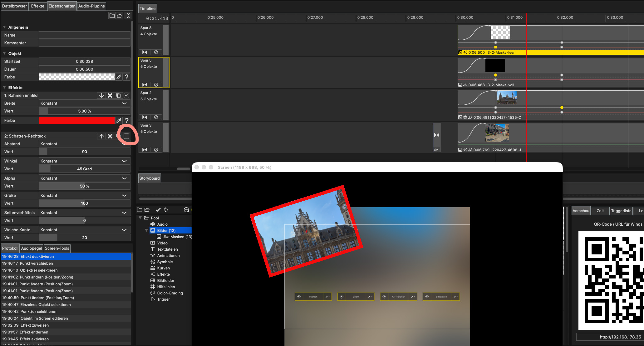Screen dimensions: 644x346
Task: Click the Position control in Screen
Action: point(313,297)
